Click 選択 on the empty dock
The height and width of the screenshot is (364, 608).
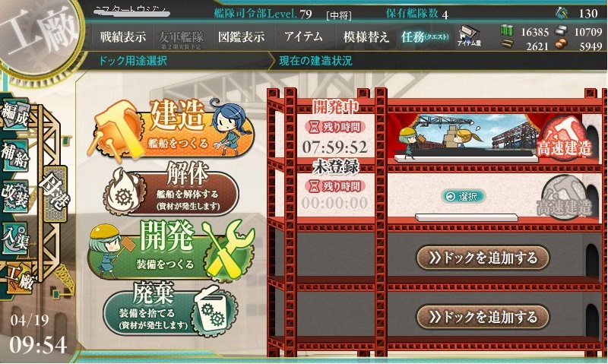point(464,197)
